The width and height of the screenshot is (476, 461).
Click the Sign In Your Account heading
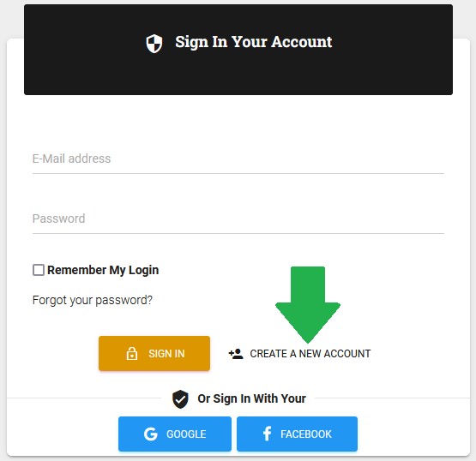click(254, 42)
